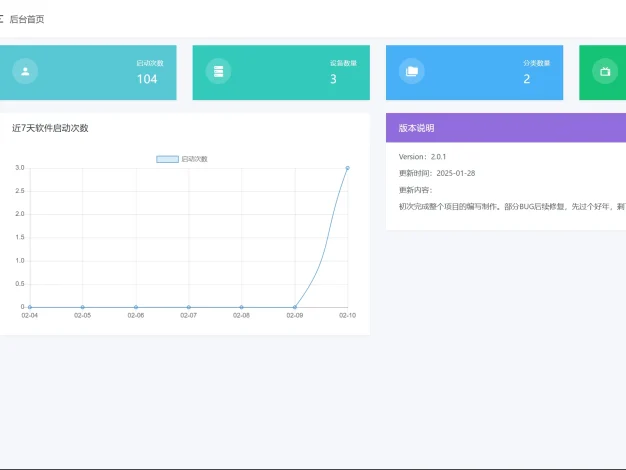Click the 更新时间 2025-01-28 line
Image resolution: width=626 pixels, height=470 pixels.
tap(436, 173)
